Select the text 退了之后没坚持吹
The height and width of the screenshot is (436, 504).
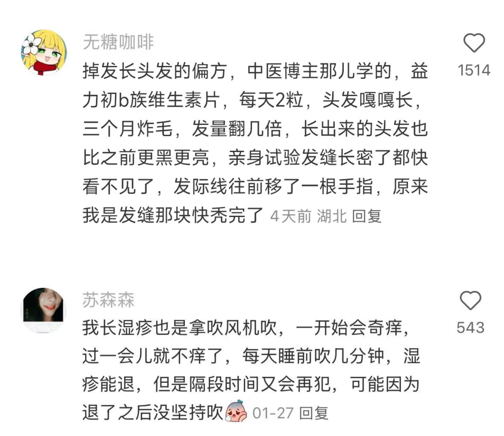point(153,413)
